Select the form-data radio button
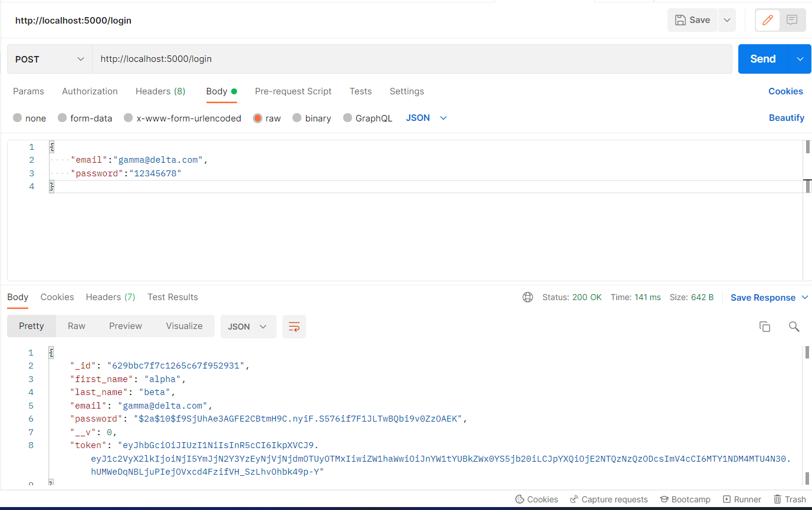Screen dimensions: 812x510 (x=63, y=118)
